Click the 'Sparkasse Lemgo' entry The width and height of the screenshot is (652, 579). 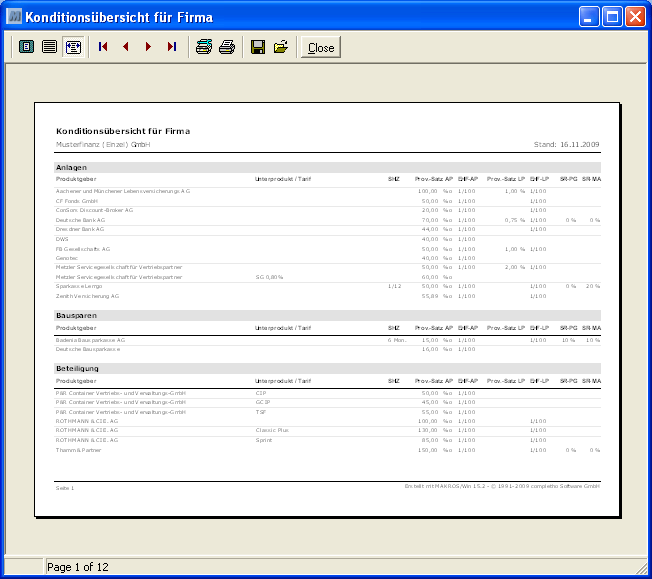coord(79,286)
